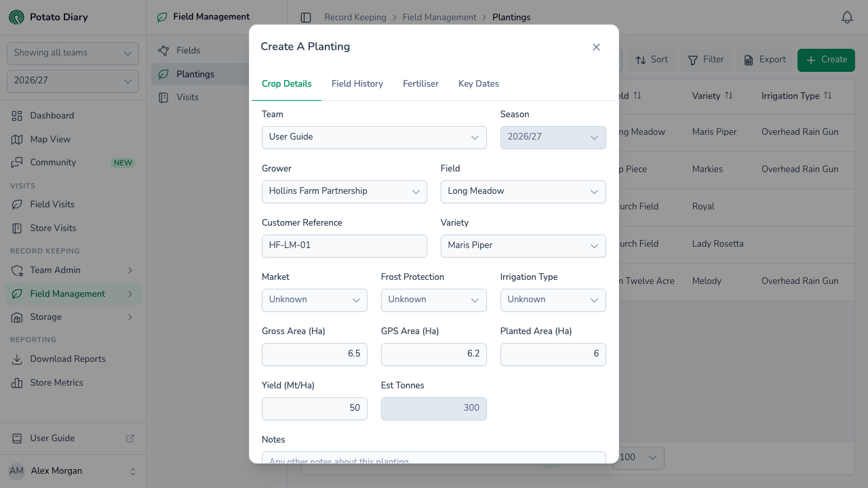This screenshot has height=488, width=868.
Task: Click the NEW badge beside Community
Action: (x=123, y=163)
